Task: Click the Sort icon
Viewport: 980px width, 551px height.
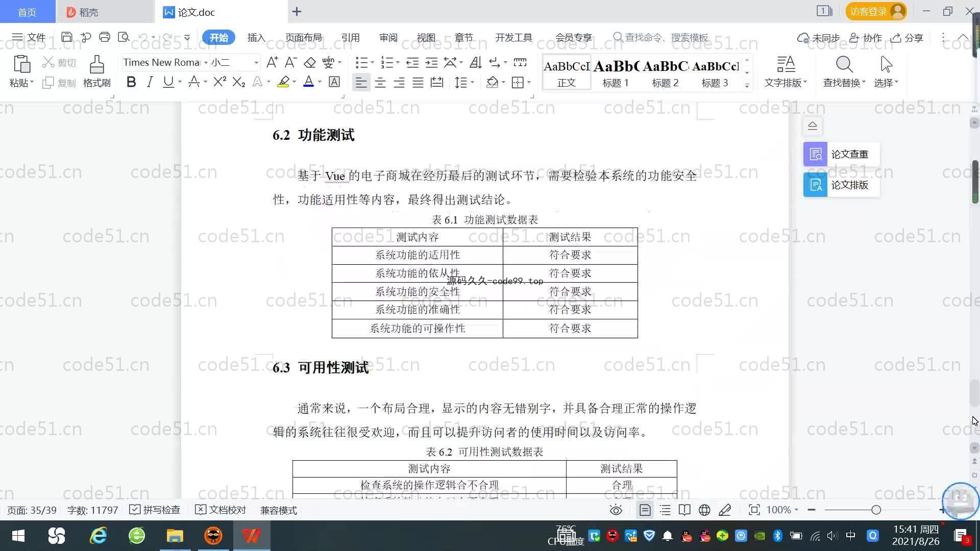Action: (476, 63)
